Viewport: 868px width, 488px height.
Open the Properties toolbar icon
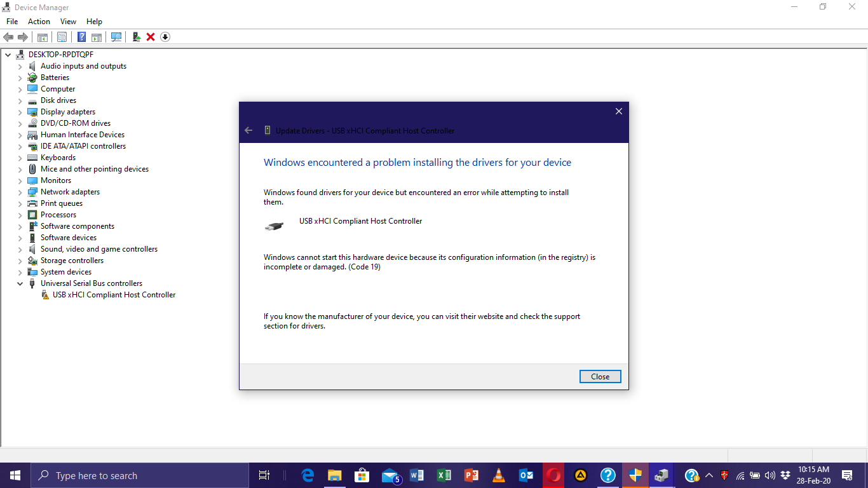(62, 37)
